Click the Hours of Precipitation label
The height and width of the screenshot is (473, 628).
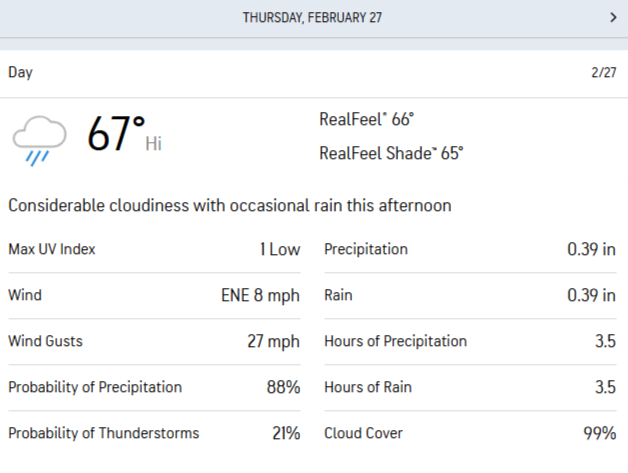click(395, 341)
